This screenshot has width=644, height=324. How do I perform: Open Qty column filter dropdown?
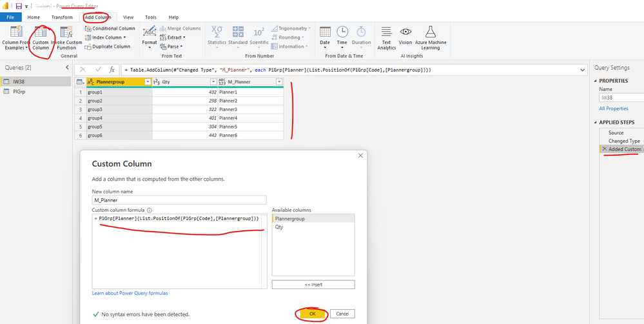pyautogui.click(x=213, y=82)
